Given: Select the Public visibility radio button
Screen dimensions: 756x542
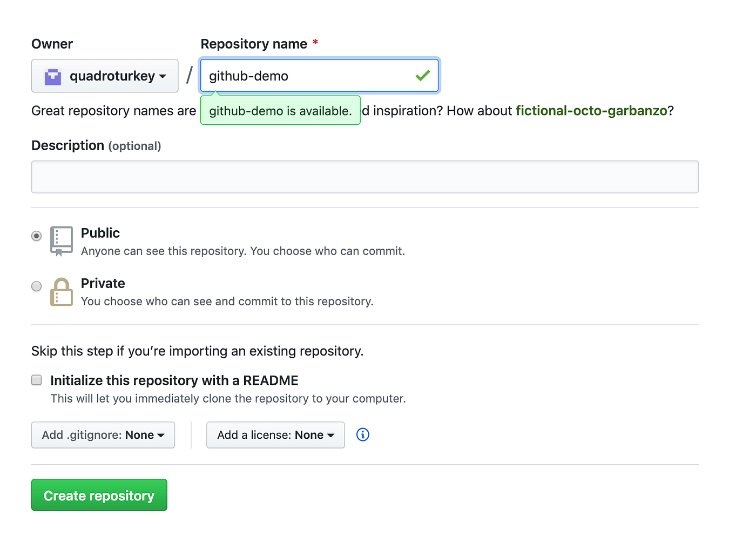Looking at the screenshot, I should (x=36, y=236).
